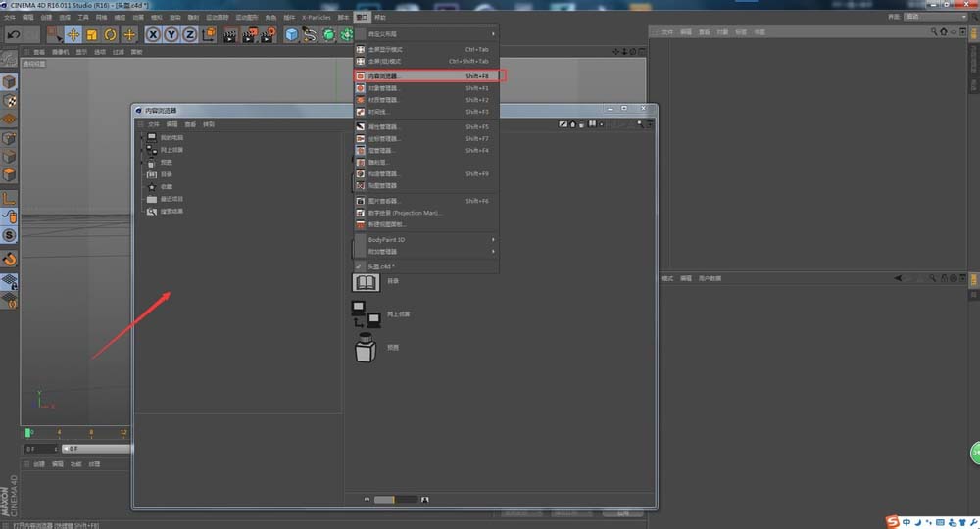The height and width of the screenshot is (529, 980).
Task: Toggle the Y axis lock
Action: click(171, 35)
